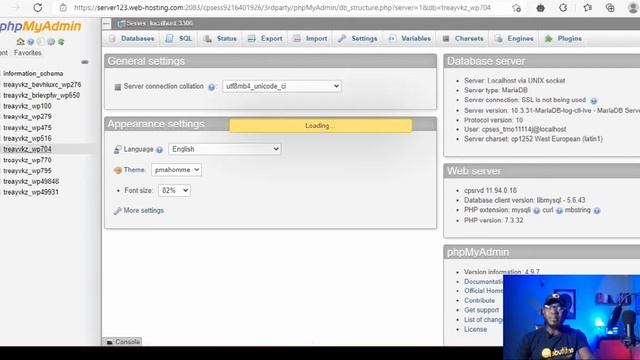Select treayvkz_wp49848 database
The height and width of the screenshot is (360, 640).
tap(31, 181)
